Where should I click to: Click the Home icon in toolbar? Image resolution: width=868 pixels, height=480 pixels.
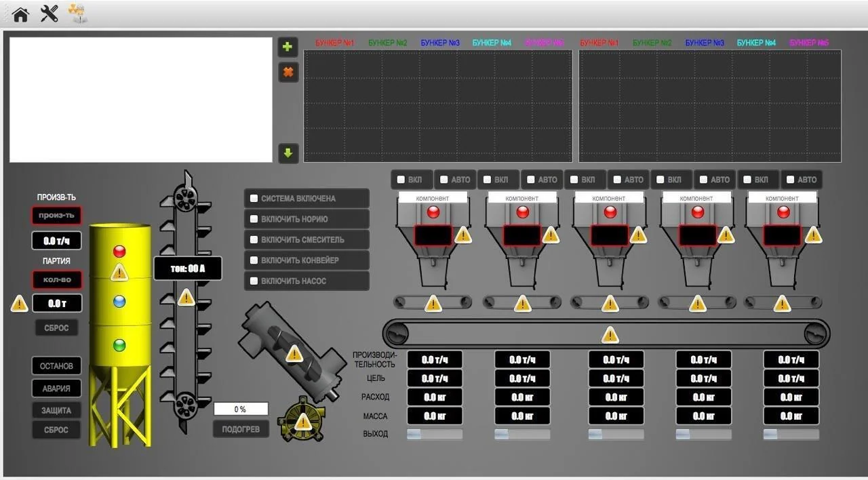tap(20, 14)
